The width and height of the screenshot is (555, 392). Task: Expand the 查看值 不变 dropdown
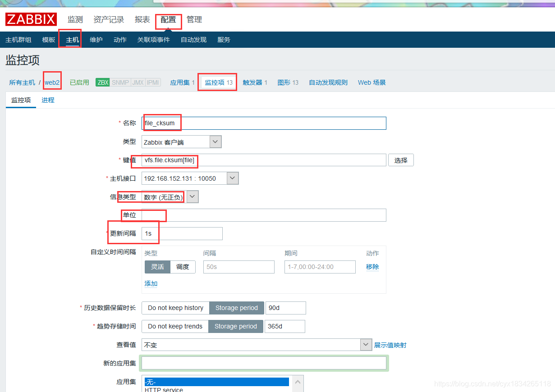click(257, 345)
